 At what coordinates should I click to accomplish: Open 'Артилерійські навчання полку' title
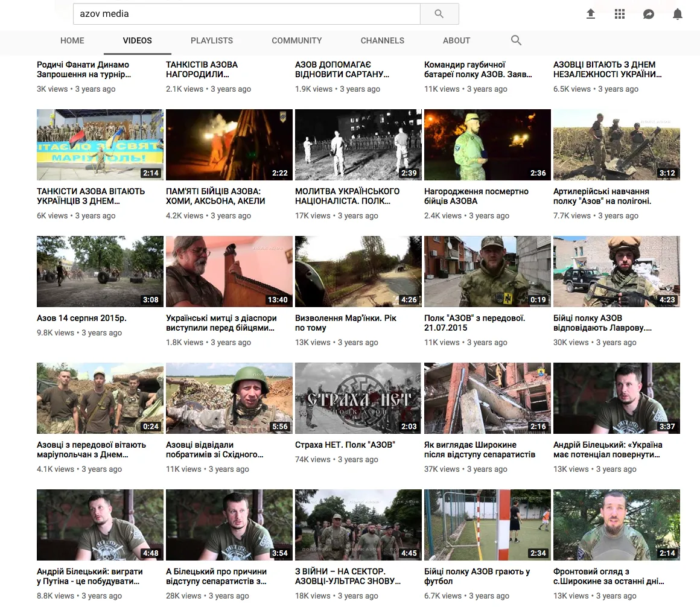[x=602, y=196]
